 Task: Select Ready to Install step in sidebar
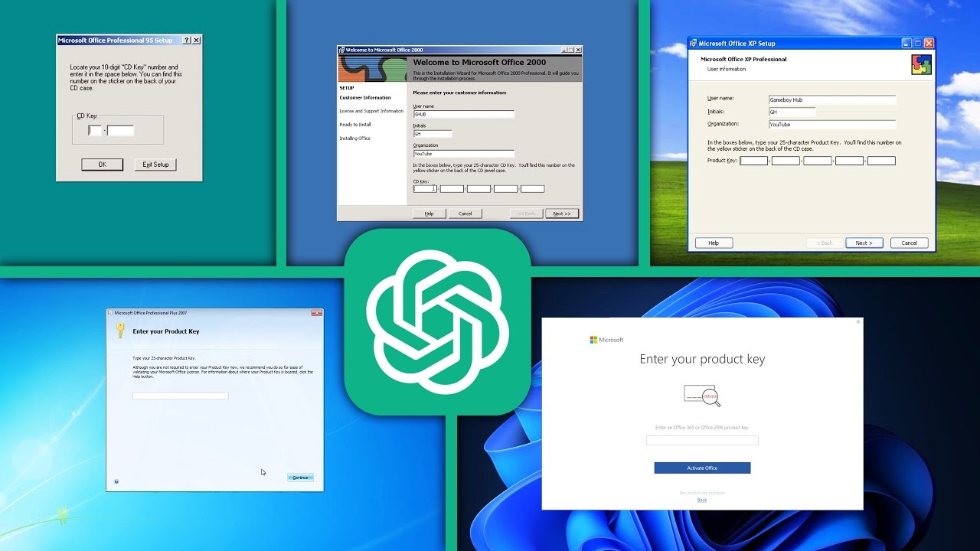[x=355, y=125]
